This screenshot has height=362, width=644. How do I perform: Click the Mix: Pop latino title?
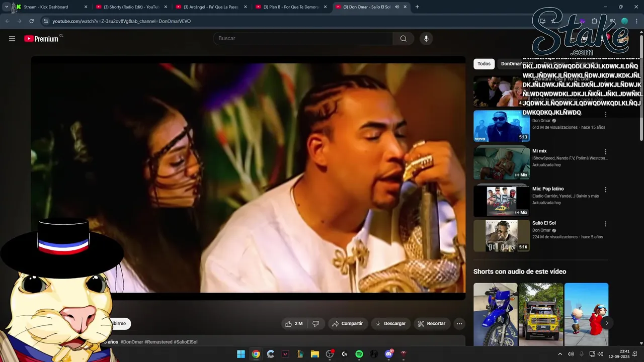pos(547,189)
